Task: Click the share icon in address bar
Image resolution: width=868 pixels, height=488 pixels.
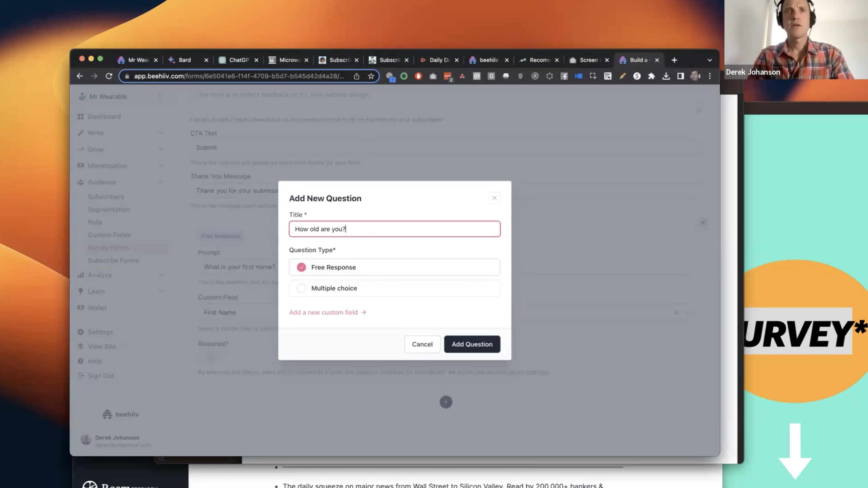Action: (356, 76)
